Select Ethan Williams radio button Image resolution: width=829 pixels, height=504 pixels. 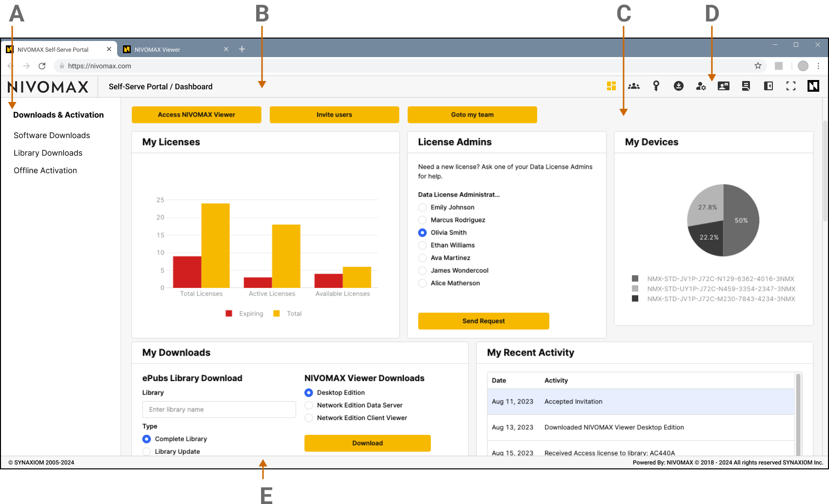[423, 245]
